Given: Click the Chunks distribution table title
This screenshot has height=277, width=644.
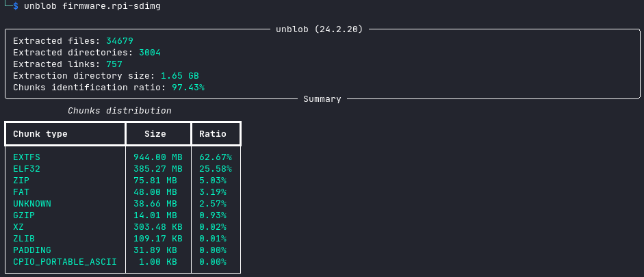Looking at the screenshot, I should (x=120, y=111).
